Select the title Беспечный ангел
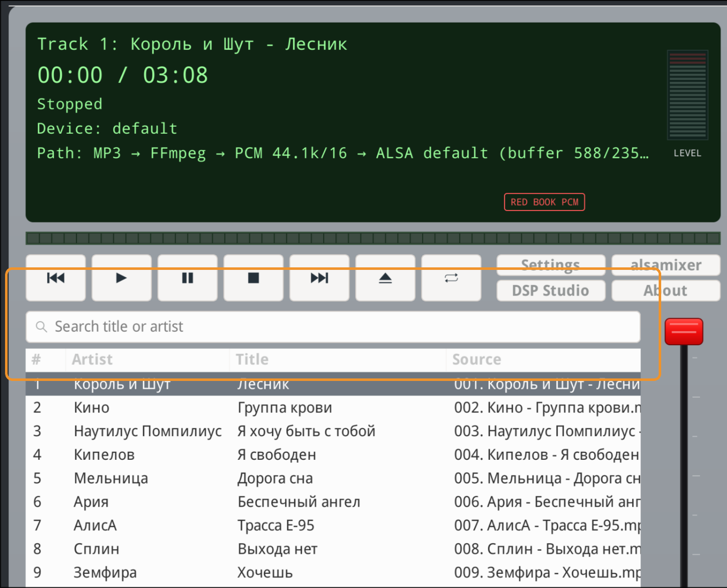 click(299, 502)
